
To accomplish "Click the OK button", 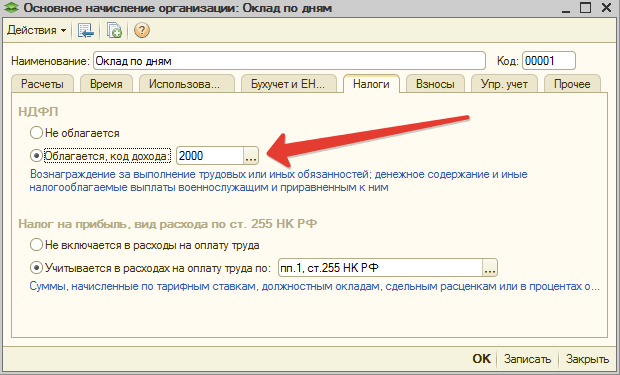I will pos(481,359).
